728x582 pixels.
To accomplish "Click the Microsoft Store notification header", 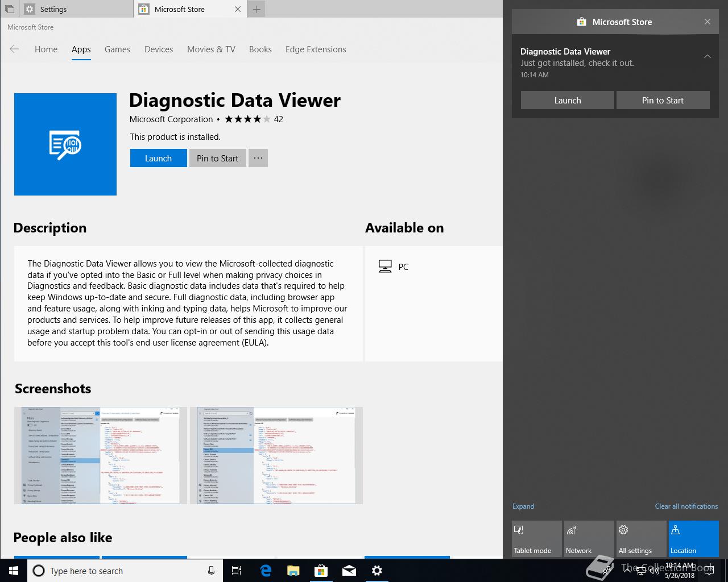I will (615, 22).
